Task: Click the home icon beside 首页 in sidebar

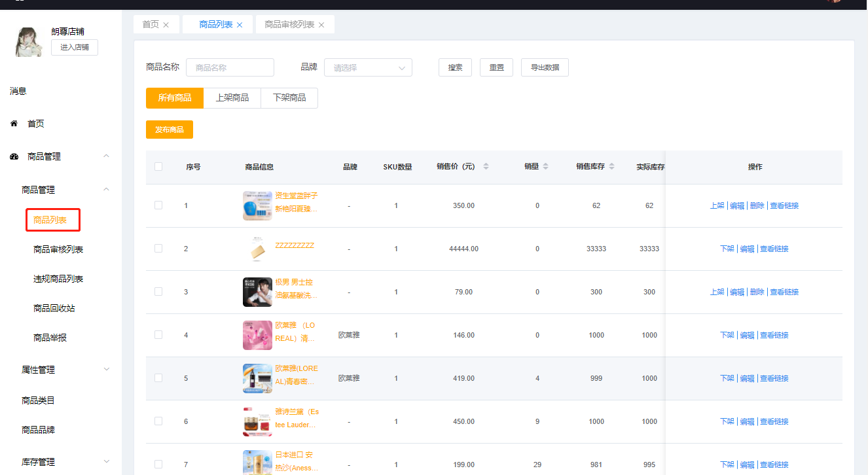Action: (x=14, y=124)
